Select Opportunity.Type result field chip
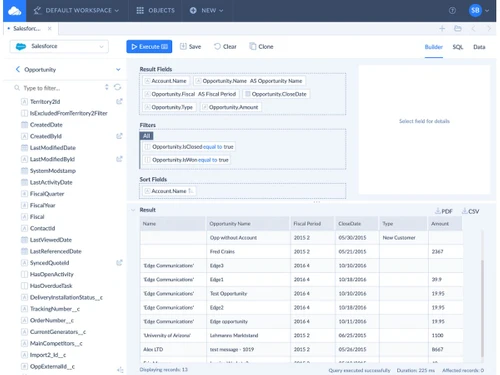Image resolution: width=500 pixels, height=375 pixels. (x=169, y=107)
